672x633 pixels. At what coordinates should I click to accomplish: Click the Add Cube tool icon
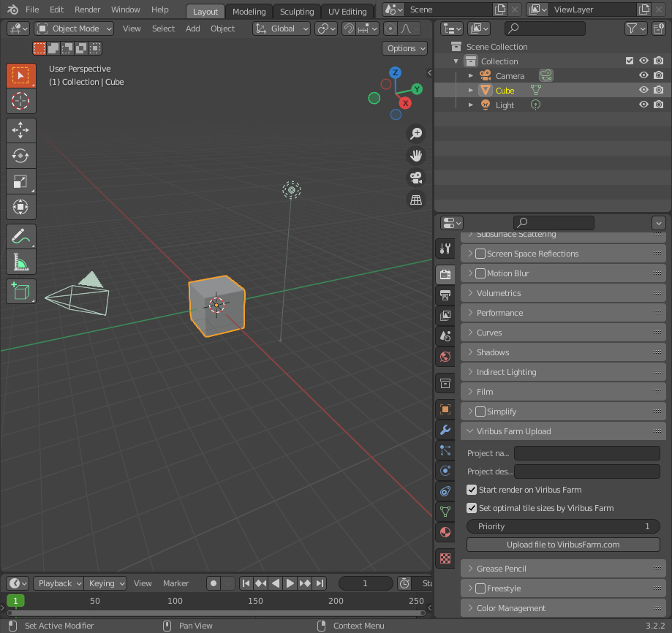[20, 292]
